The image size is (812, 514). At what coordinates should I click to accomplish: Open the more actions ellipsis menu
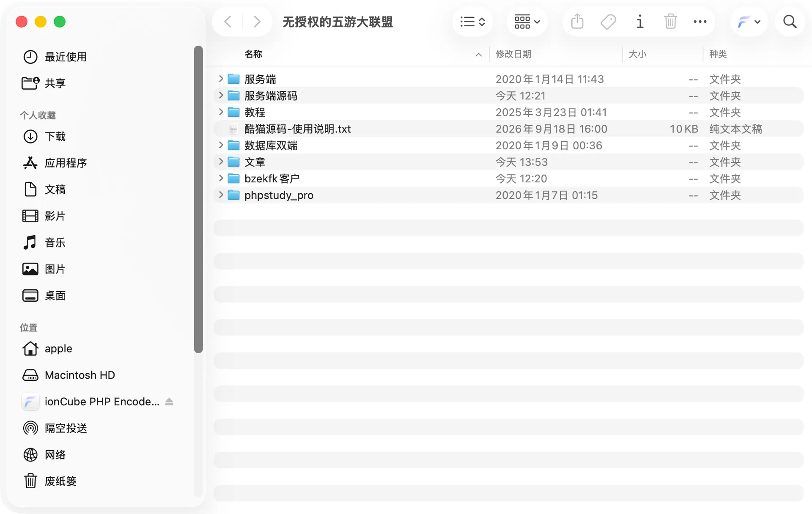(x=700, y=22)
